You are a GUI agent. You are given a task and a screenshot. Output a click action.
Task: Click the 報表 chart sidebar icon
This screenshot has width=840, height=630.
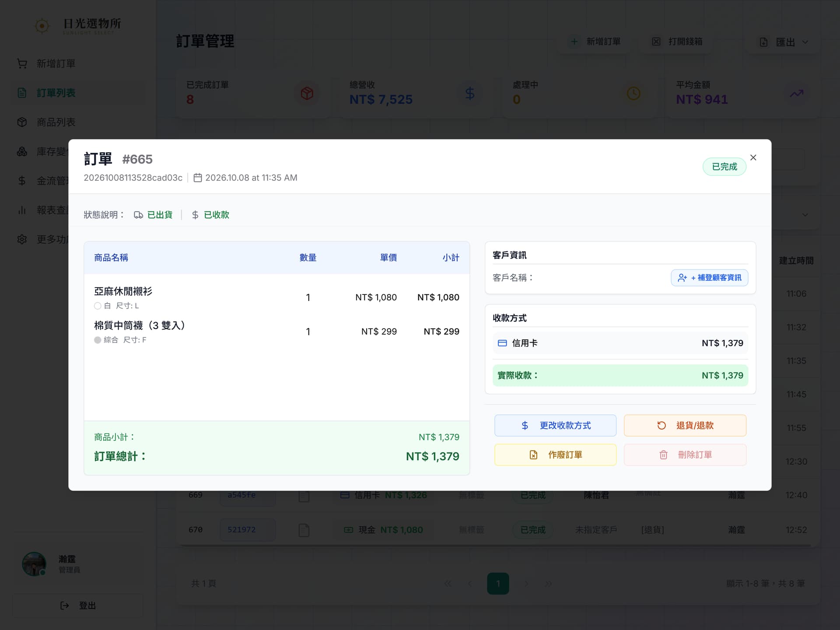[22, 210]
